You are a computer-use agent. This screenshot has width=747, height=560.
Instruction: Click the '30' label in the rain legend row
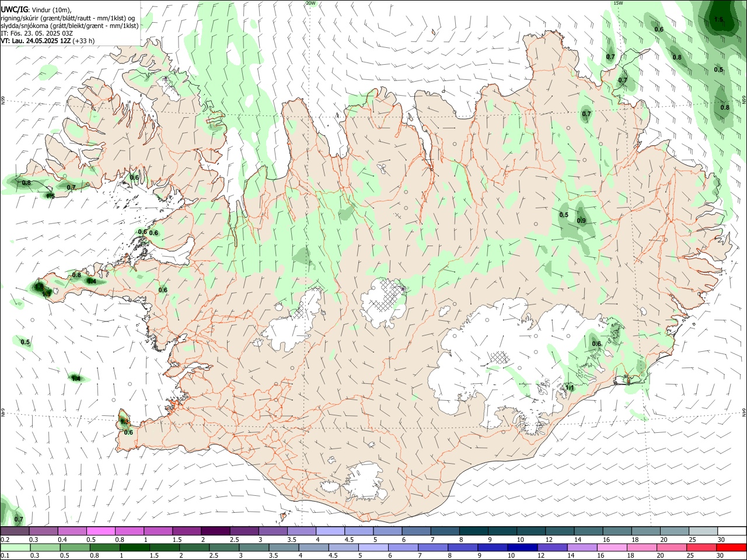721,556
